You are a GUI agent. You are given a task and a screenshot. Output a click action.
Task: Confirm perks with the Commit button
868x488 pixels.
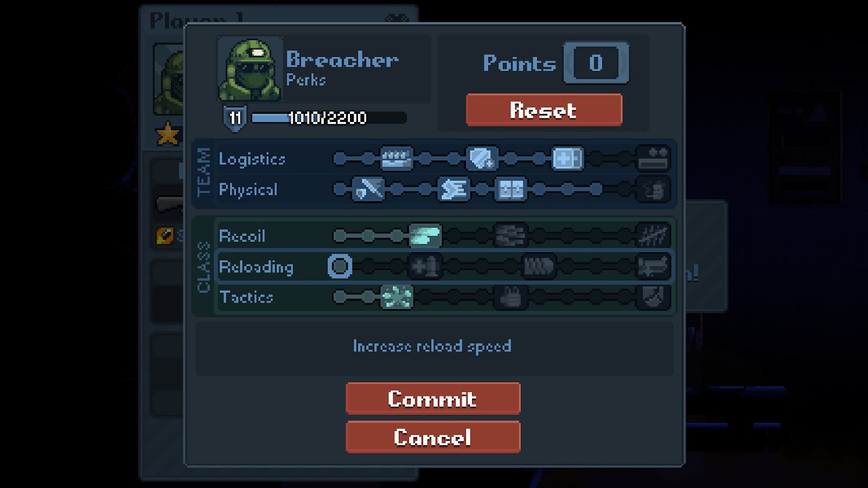(433, 399)
